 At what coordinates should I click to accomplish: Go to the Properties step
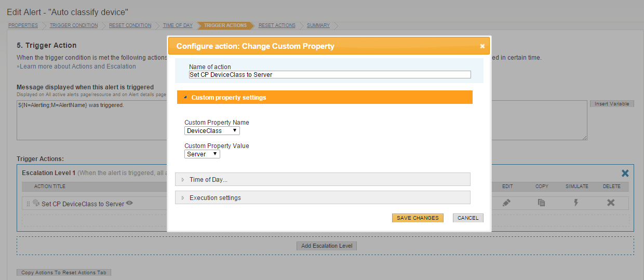[23, 25]
